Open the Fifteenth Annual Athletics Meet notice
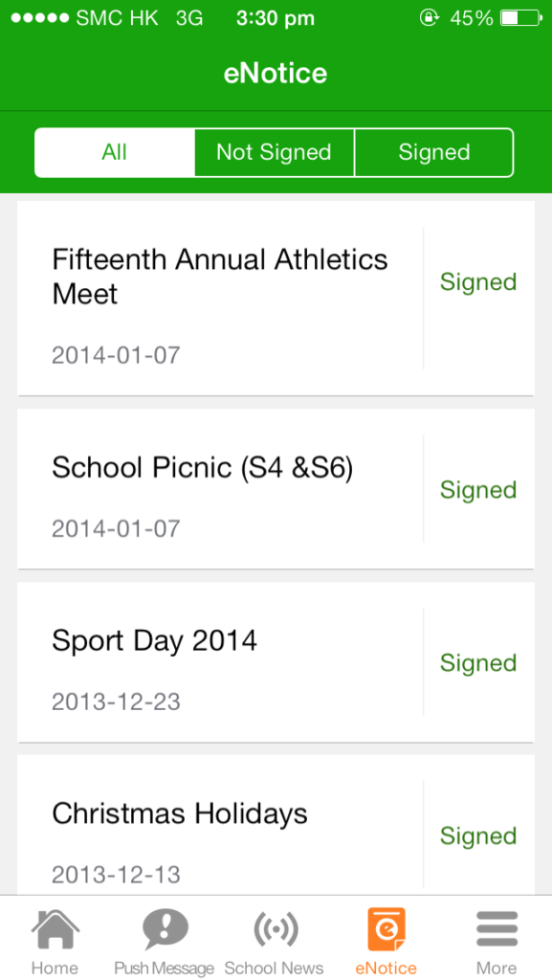This screenshot has height=980, width=552. (219, 278)
